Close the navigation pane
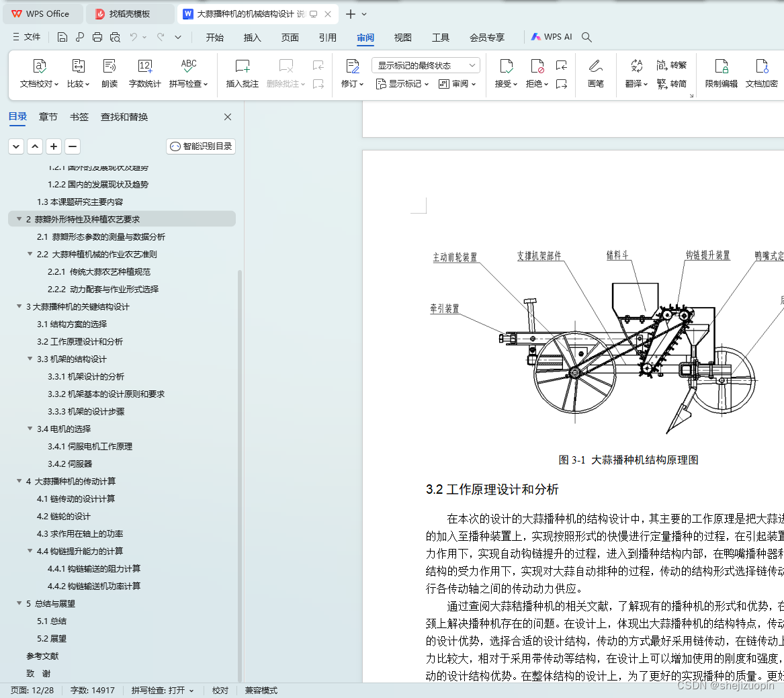The image size is (784, 698). [x=228, y=117]
